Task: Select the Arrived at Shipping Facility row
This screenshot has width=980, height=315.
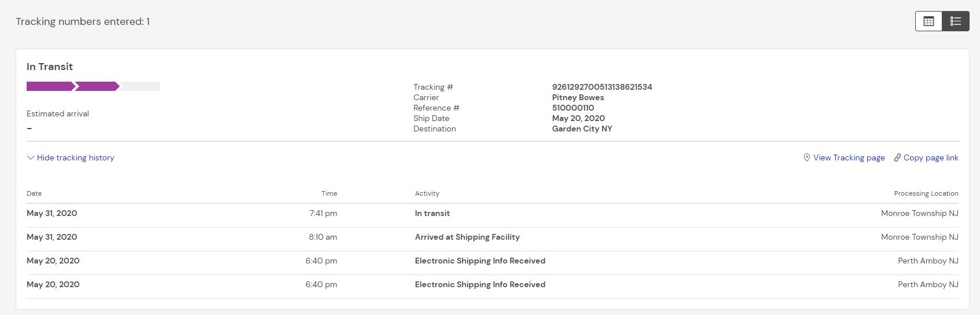Action: tap(467, 237)
